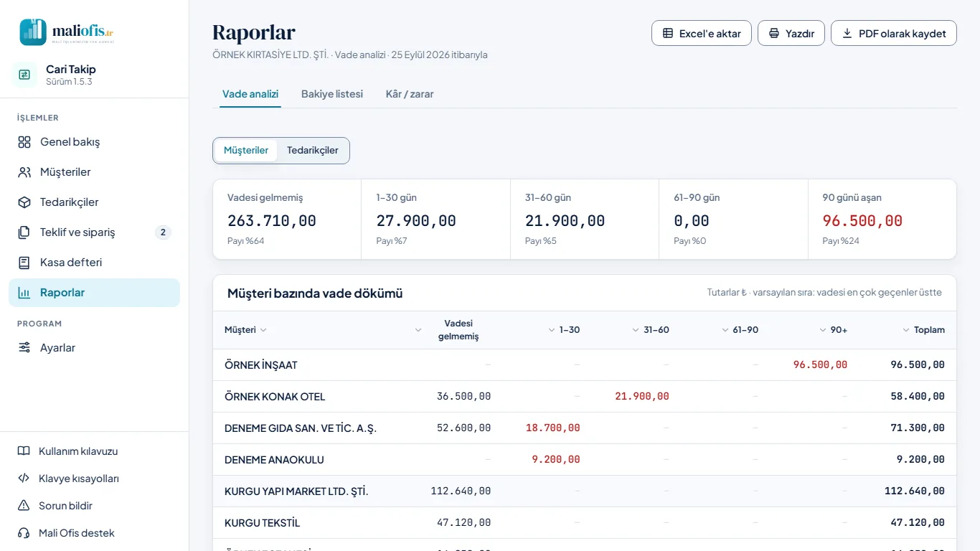Click the 90 günü aşan summary card
The height and width of the screenshot is (551, 980).
(x=882, y=219)
